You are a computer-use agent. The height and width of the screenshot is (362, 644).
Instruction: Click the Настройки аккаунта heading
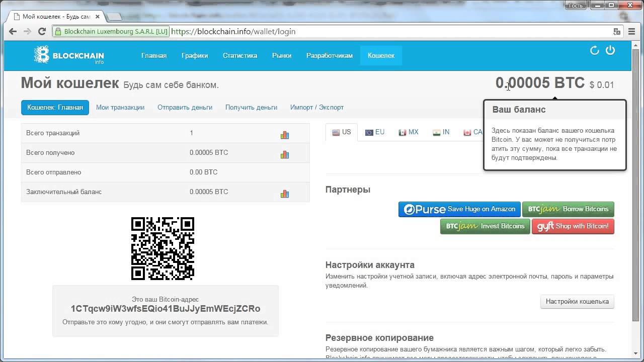[x=370, y=265]
